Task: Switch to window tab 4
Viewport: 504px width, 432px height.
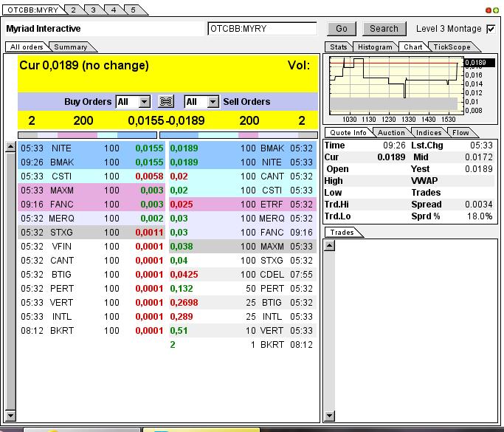Action: click(114, 10)
